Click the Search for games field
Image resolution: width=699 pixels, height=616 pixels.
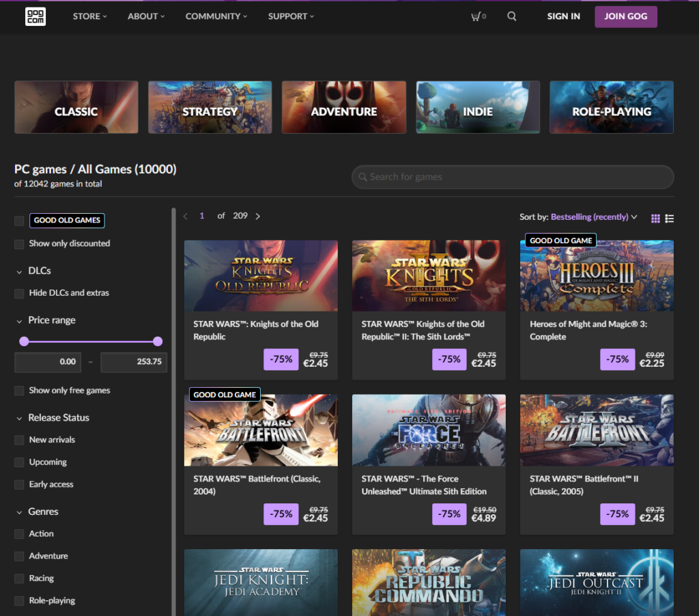tap(513, 177)
